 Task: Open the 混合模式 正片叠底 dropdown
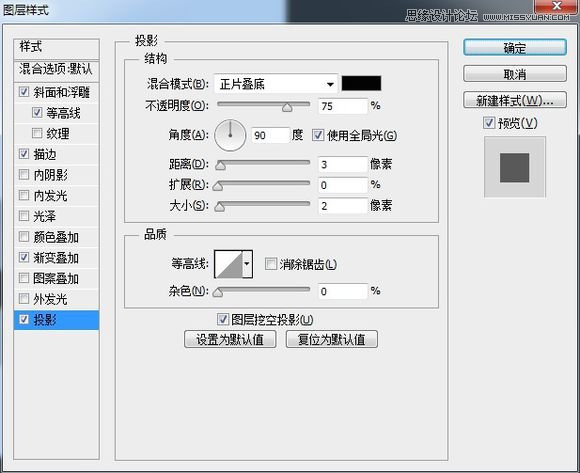click(x=276, y=84)
